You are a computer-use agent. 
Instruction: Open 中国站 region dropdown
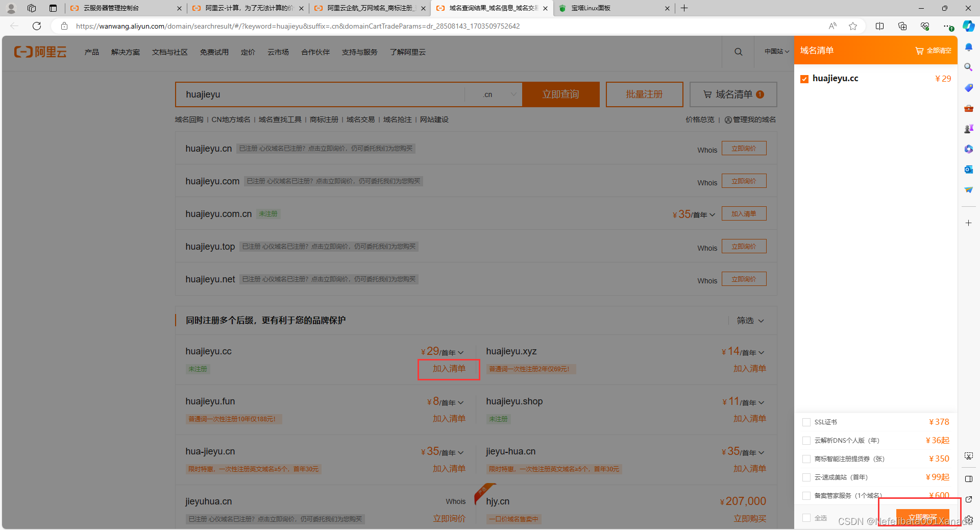tap(776, 52)
